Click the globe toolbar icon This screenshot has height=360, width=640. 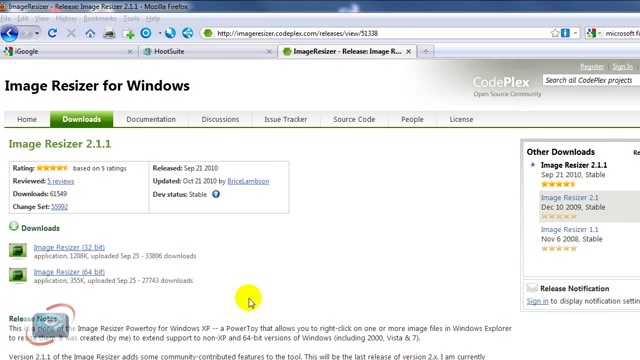click(x=170, y=33)
